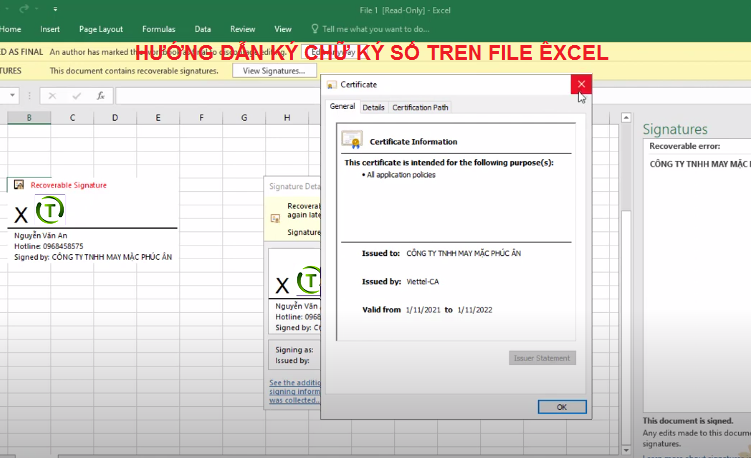Select the General tab of Certificate

[342, 106]
